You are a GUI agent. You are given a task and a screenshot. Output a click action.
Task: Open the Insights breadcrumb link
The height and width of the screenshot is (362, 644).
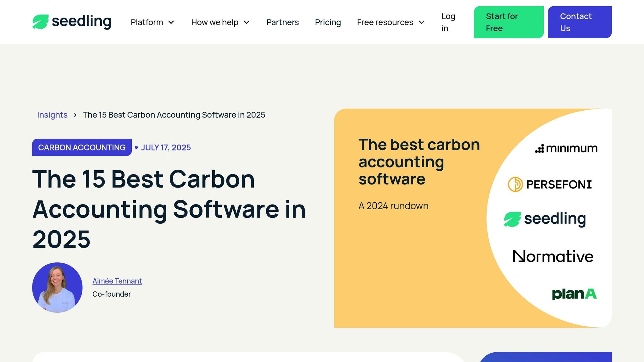(52, 115)
